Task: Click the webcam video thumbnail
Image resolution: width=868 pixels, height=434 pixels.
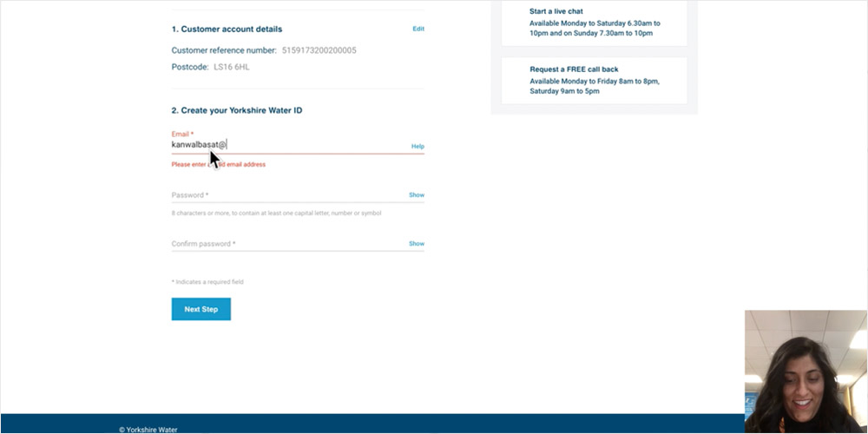Action: click(806, 371)
